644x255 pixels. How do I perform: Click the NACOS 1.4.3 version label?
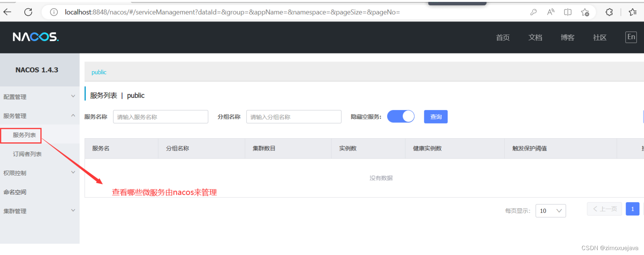point(37,70)
